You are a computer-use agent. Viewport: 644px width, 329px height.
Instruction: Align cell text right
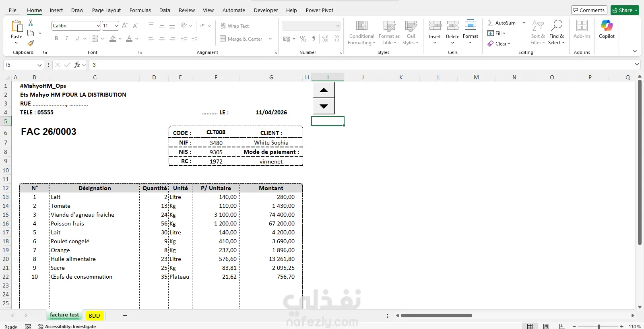pos(172,39)
